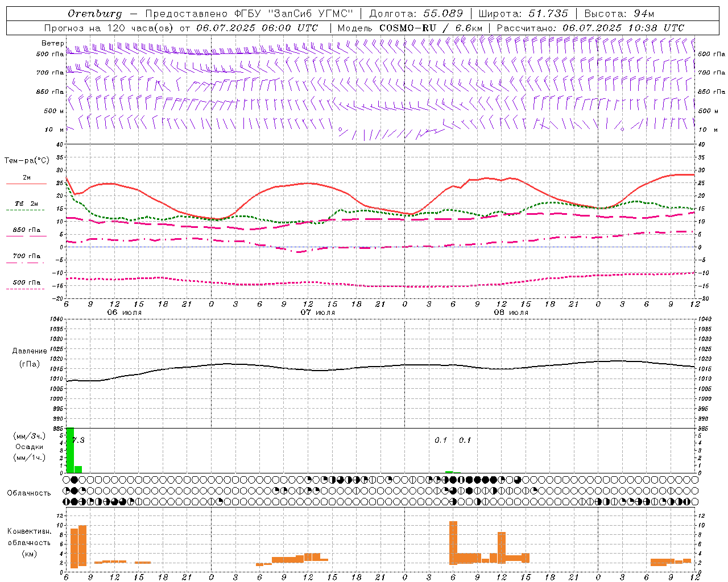Click the "Осадки" precipitation label
Viewport: 728px width, 582px height.
point(30,447)
